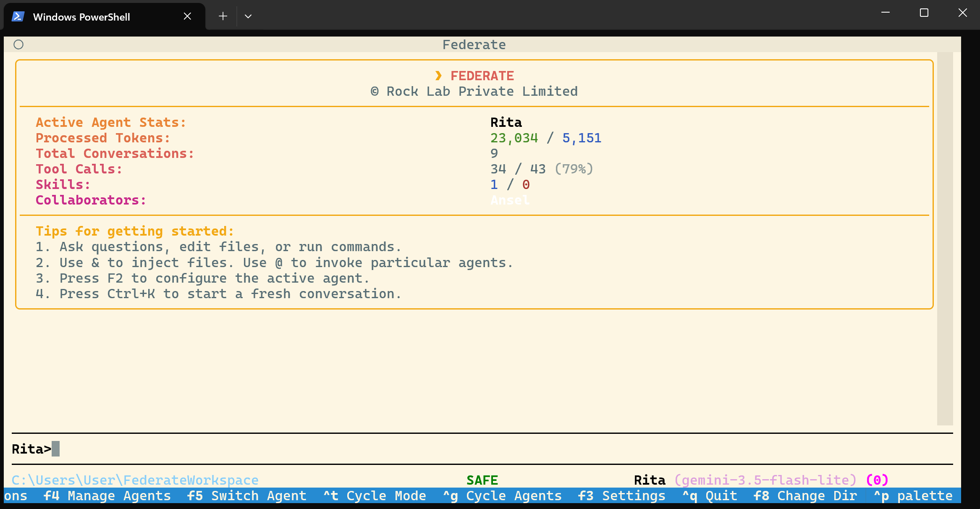Click the 'Tool Calls:' label
Image resolution: width=980 pixels, height=509 pixels.
point(79,169)
